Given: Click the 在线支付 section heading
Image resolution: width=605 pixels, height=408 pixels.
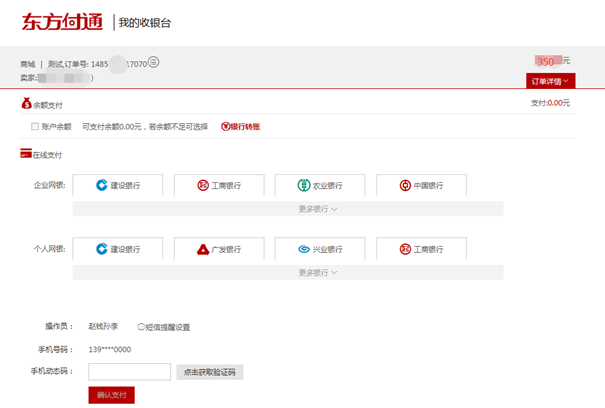Looking at the screenshot, I should [x=47, y=155].
